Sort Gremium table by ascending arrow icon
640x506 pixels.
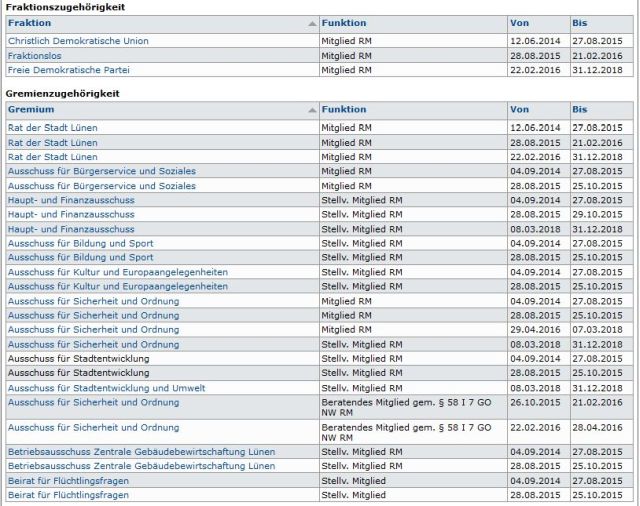pyautogui.click(x=312, y=110)
